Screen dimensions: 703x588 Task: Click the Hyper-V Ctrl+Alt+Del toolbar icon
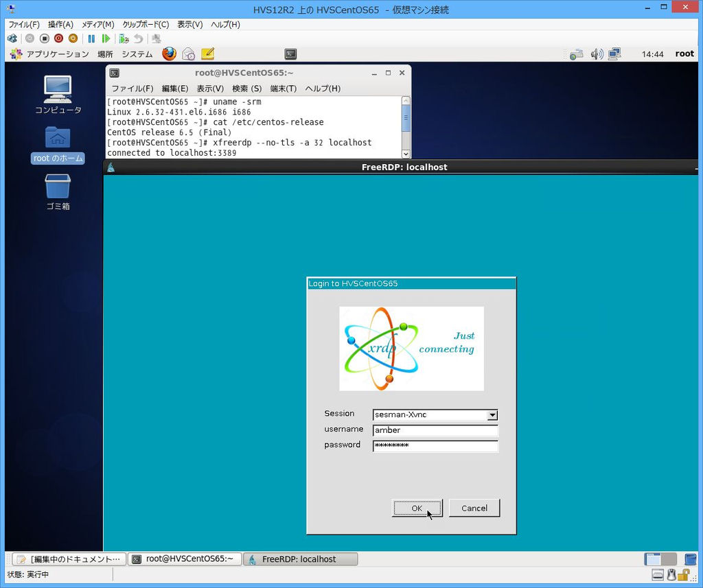[x=12, y=38]
